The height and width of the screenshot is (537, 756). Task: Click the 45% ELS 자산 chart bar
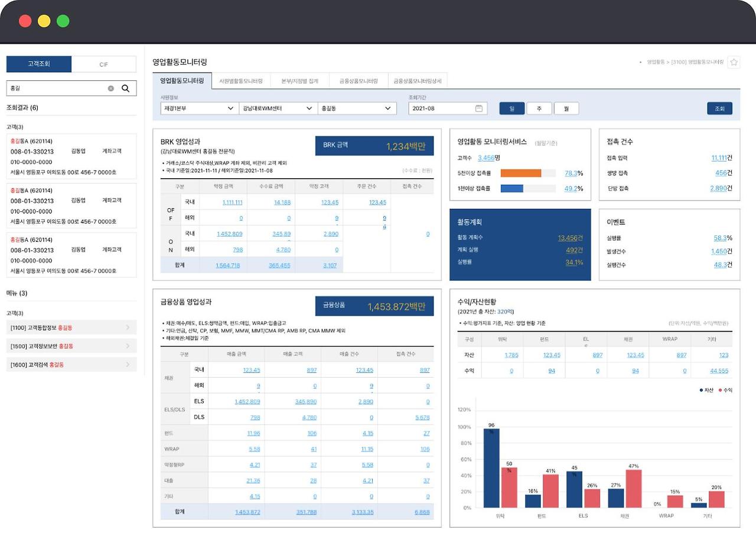point(574,489)
